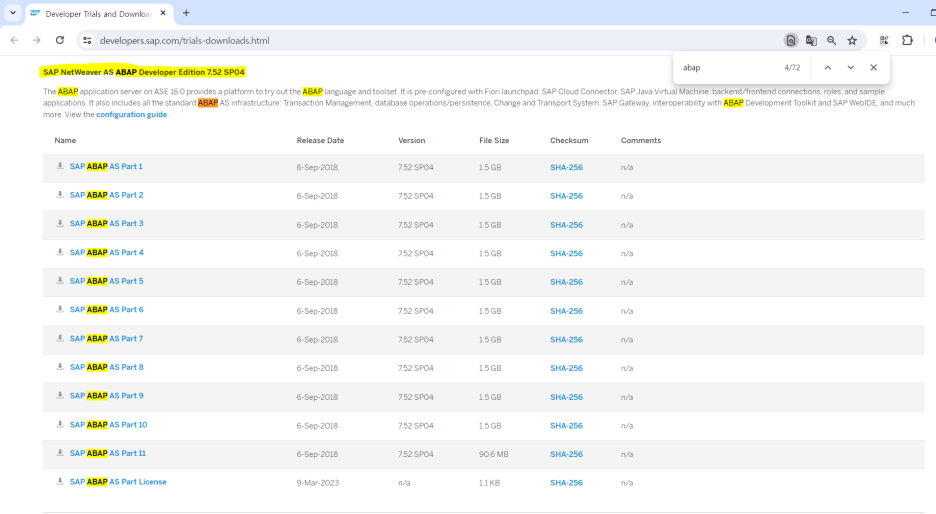The height and width of the screenshot is (514, 936).
Task: Click the 90.6 MB file size cell
Action: [x=494, y=454]
